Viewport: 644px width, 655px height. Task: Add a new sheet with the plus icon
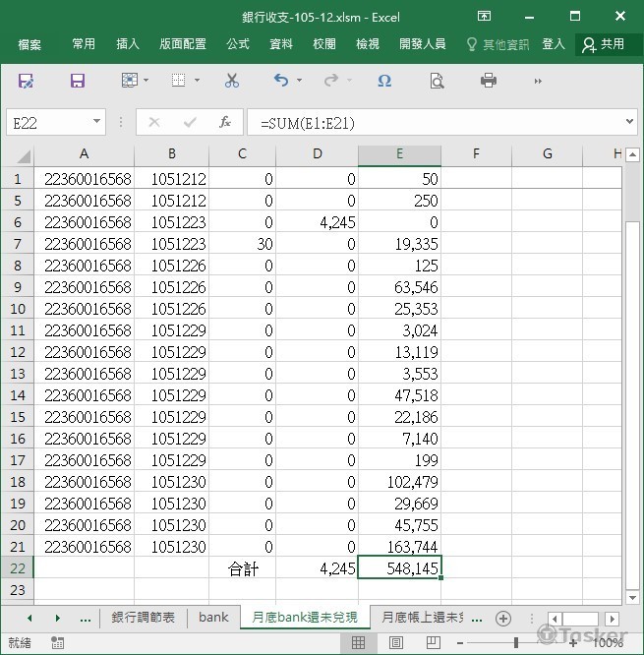click(502, 619)
